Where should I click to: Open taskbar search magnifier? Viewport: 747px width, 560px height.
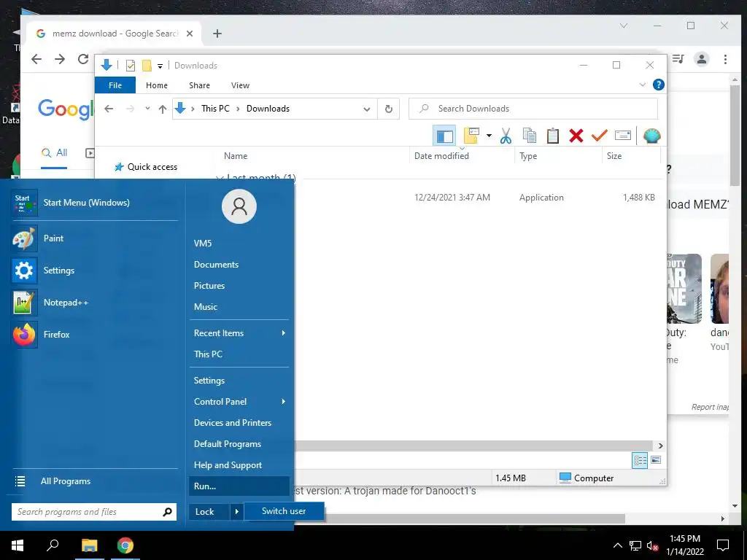coord(53,545)
